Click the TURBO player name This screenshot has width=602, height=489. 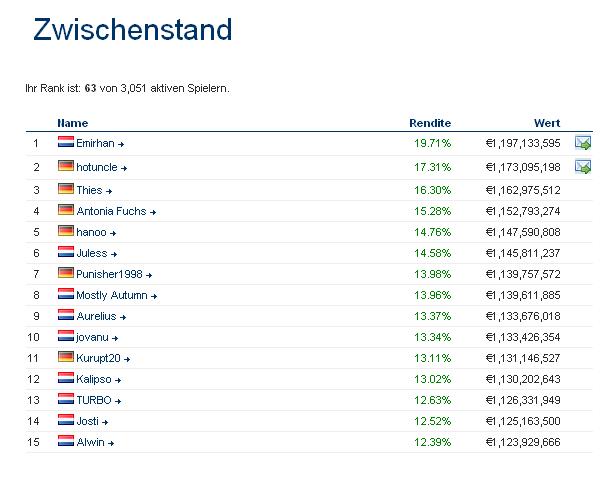[94, 400]
